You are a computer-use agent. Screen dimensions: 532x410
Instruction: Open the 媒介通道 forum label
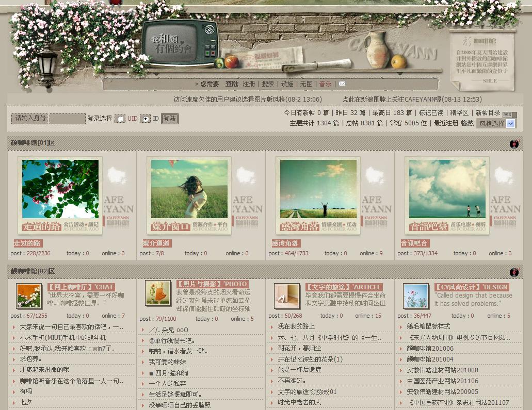point(157,243)
